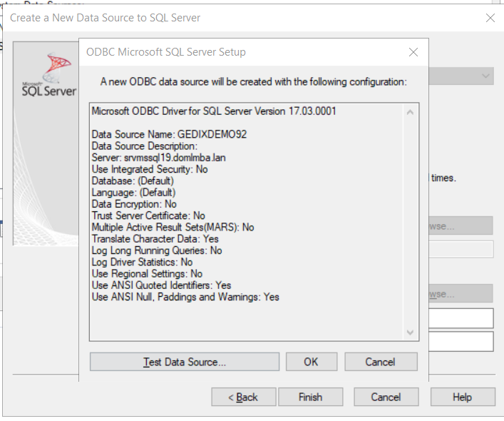
Task: Click the Finish button in the wizard
Action: (310, 397)
